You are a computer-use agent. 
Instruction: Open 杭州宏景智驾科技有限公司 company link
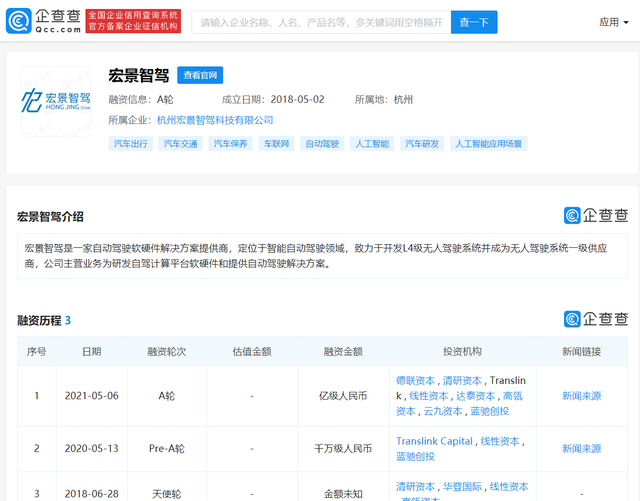click(215, 120)
